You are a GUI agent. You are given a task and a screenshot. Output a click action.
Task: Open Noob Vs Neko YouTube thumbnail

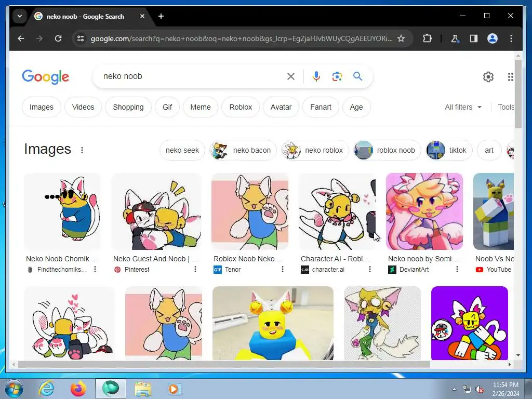point(494,211)
